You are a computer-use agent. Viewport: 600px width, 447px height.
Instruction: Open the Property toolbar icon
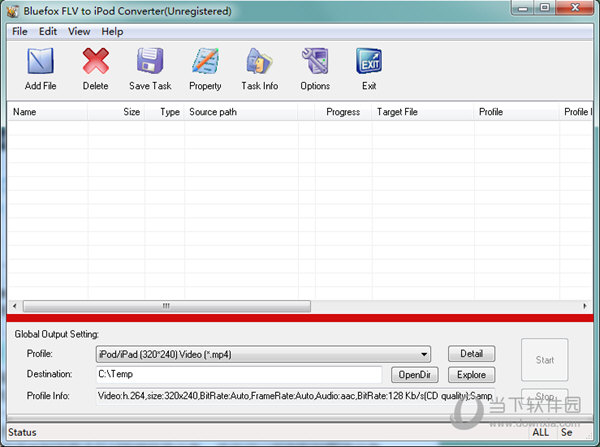click(x=205, y=61)
